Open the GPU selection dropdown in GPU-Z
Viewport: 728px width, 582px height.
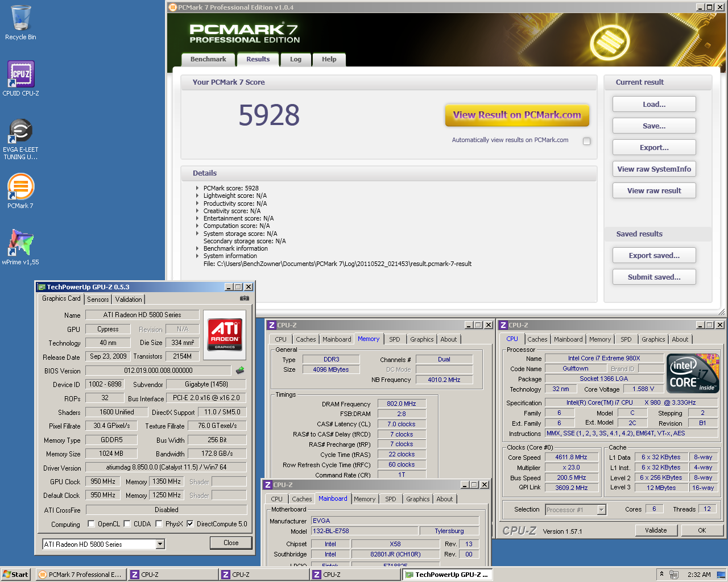(160, 544)
